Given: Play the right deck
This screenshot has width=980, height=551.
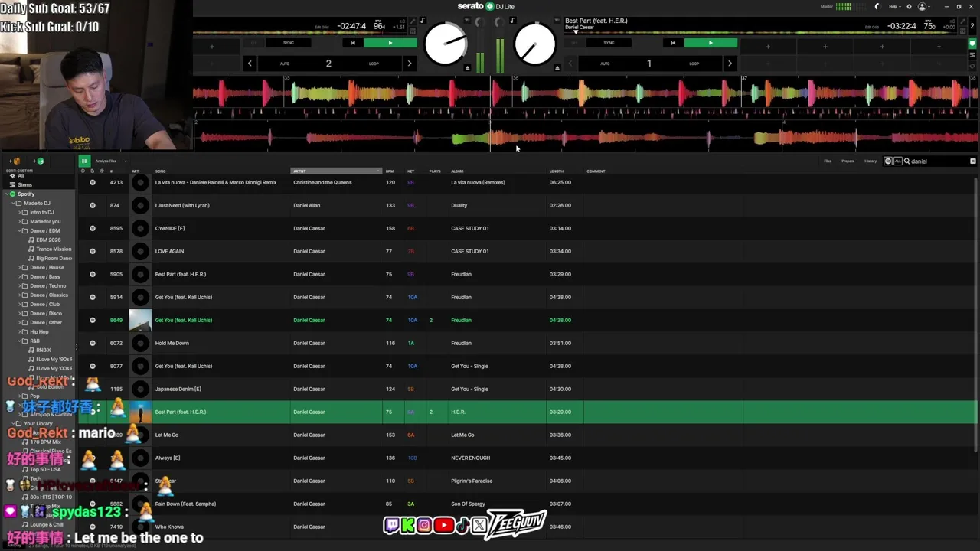Looking at the screenshot, I should [x=710, y=43].
